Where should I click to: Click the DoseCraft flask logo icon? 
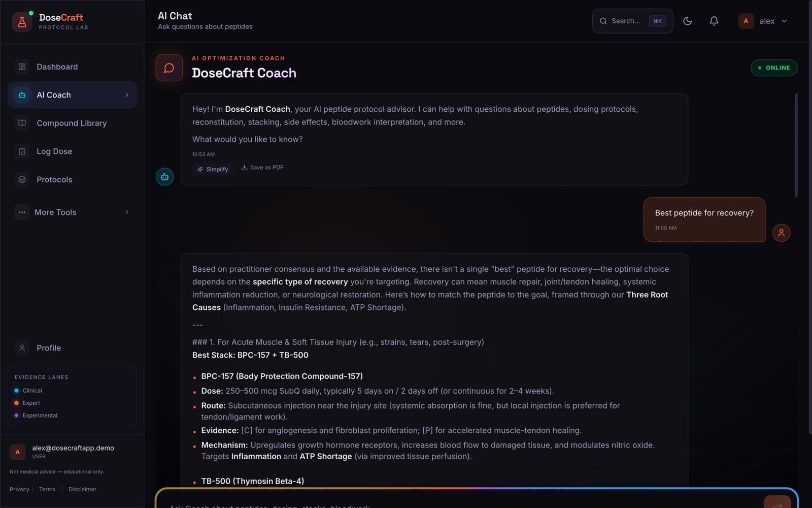[22, 22]
